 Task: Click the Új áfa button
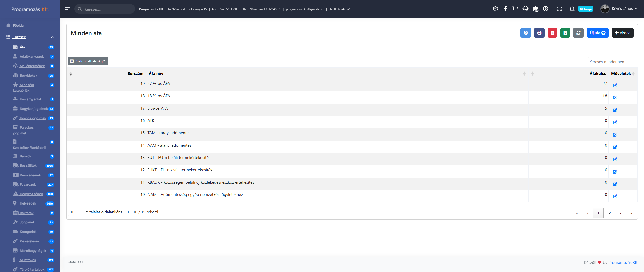point(597,33)
